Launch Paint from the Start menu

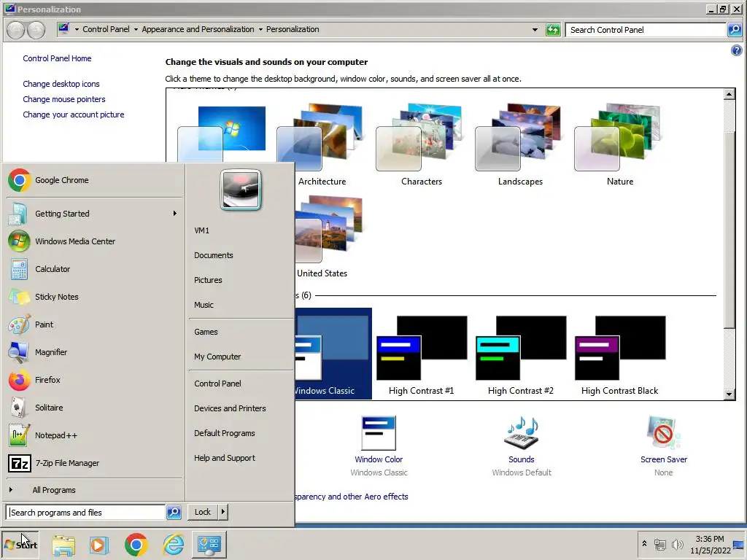click(x=94, y=324)
